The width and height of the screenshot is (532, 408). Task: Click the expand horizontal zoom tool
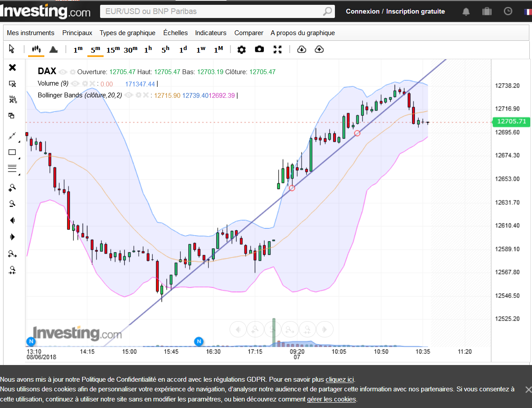(12, 254)
